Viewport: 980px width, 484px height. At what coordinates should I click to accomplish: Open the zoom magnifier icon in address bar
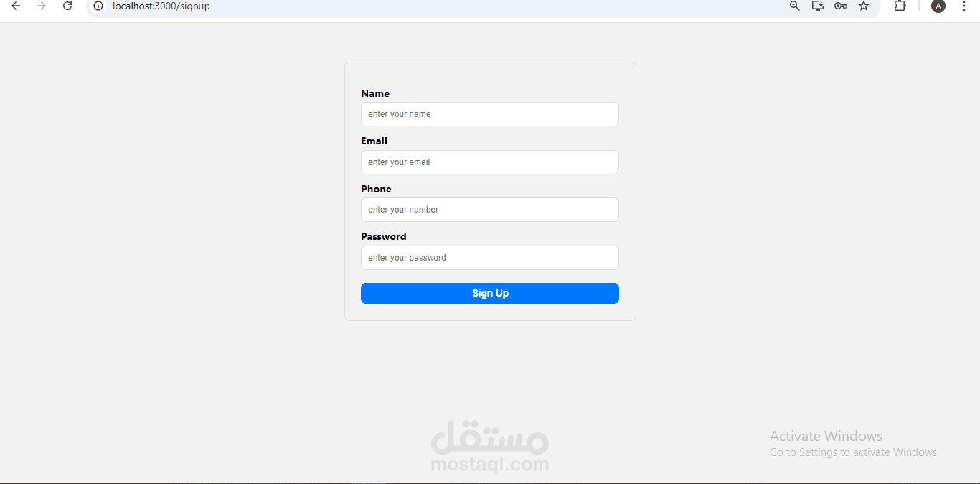(794, 6)
